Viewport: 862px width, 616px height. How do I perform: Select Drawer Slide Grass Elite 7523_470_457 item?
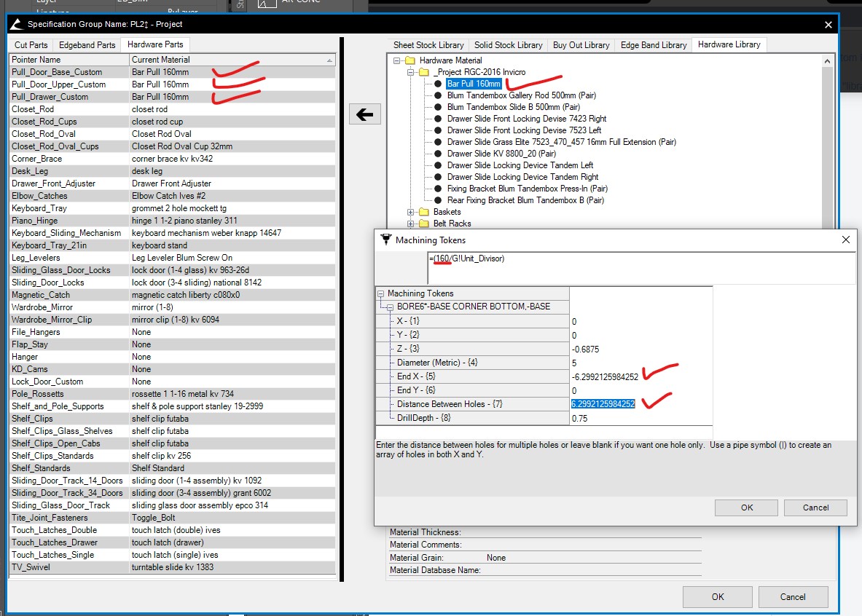pyautogui.click(x=561, y=142)
